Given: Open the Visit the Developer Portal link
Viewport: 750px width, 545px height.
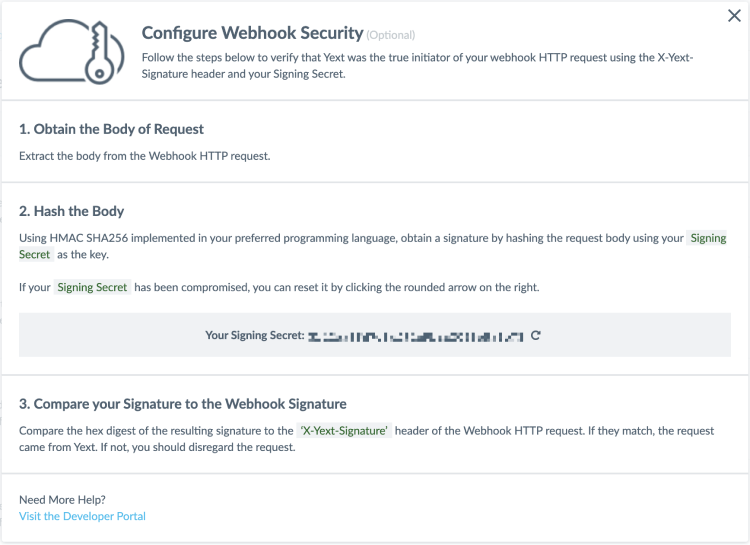Looking at the screenshot, I should tap(82, 516).
